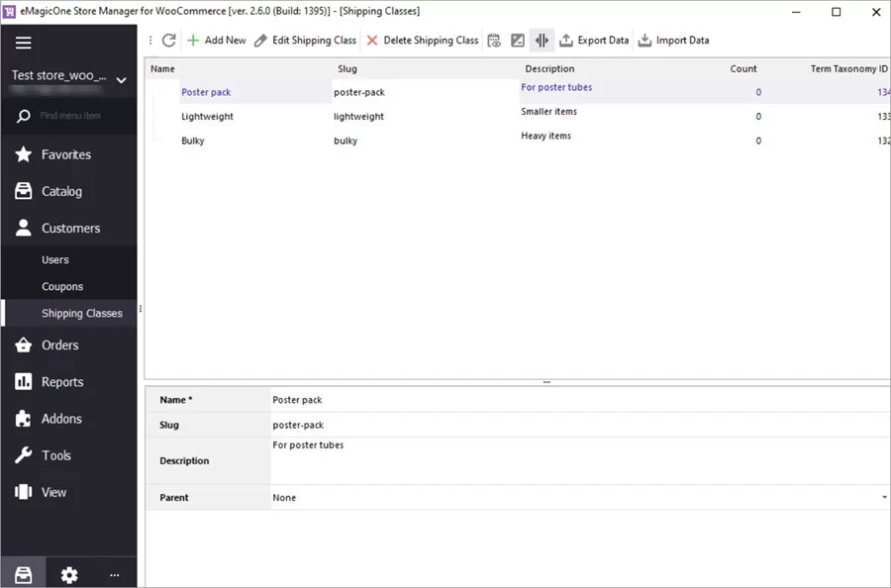
Task: Toggle the grid filter contrast icon
Action: (x=518, y=40)
